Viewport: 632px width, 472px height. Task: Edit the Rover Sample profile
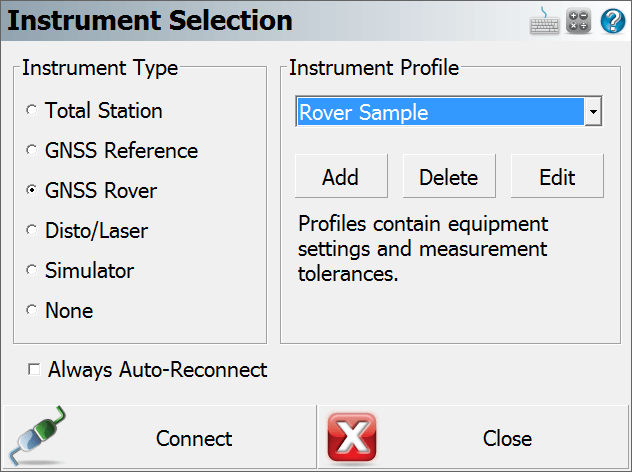(x=557, y=176)
